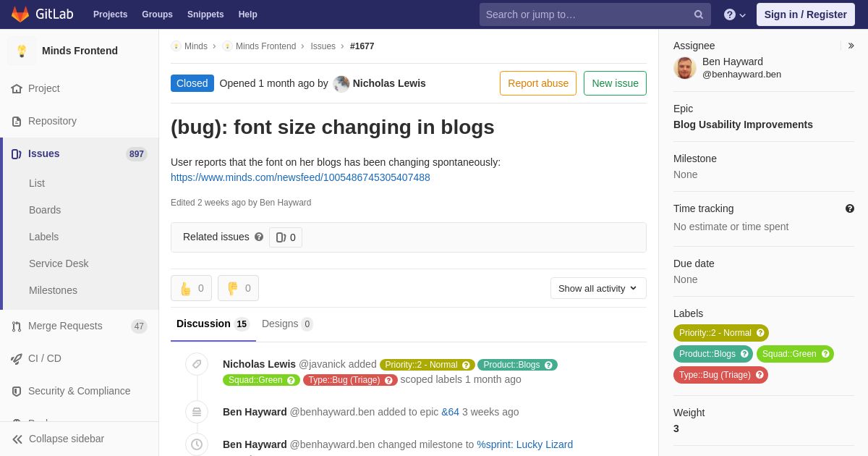Open the minds.com newsfeed link

pos(300,177)
